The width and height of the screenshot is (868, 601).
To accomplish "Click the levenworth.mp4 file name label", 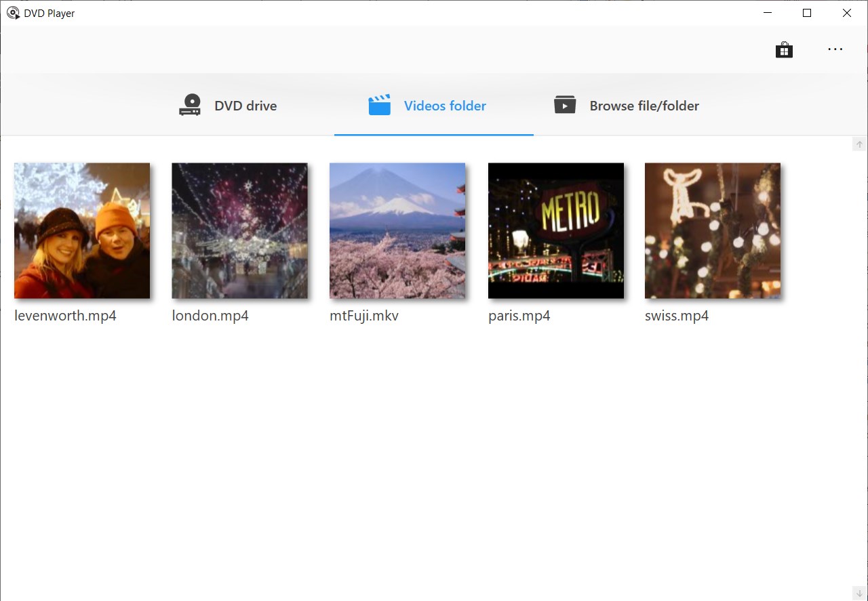I will pos(65,315).
